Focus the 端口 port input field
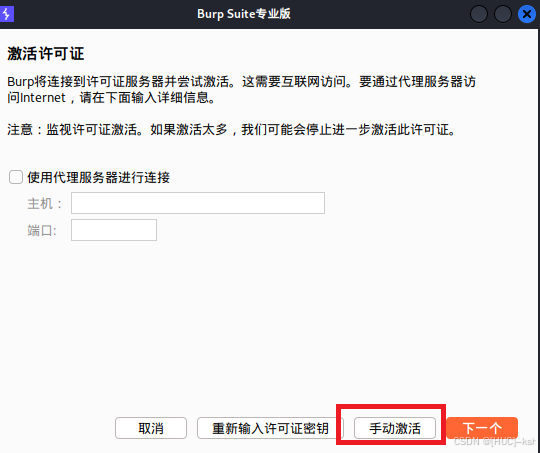The width and height of the screenshot is (540, 453). click(114, 230)
